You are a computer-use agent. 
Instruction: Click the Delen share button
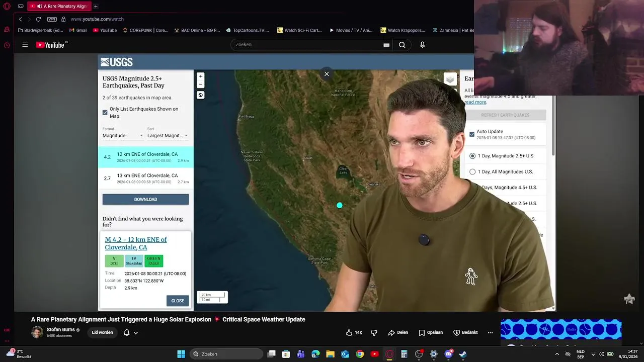tap(398, 332)
